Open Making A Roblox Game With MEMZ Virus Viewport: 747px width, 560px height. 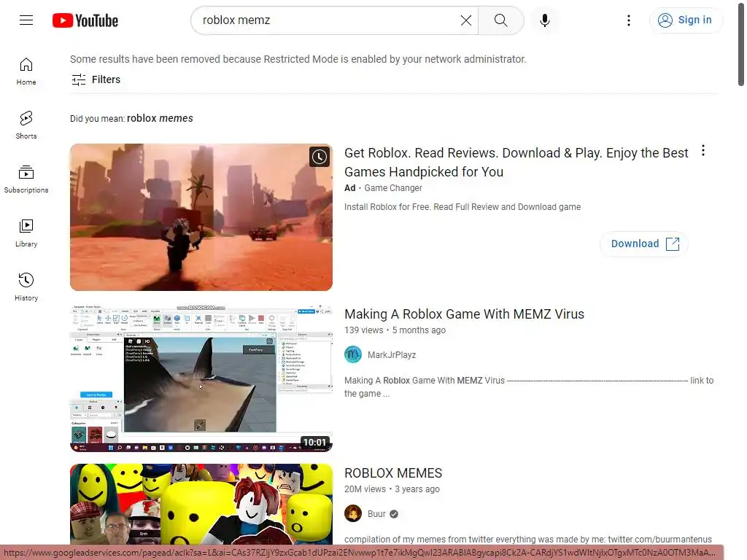464,314
